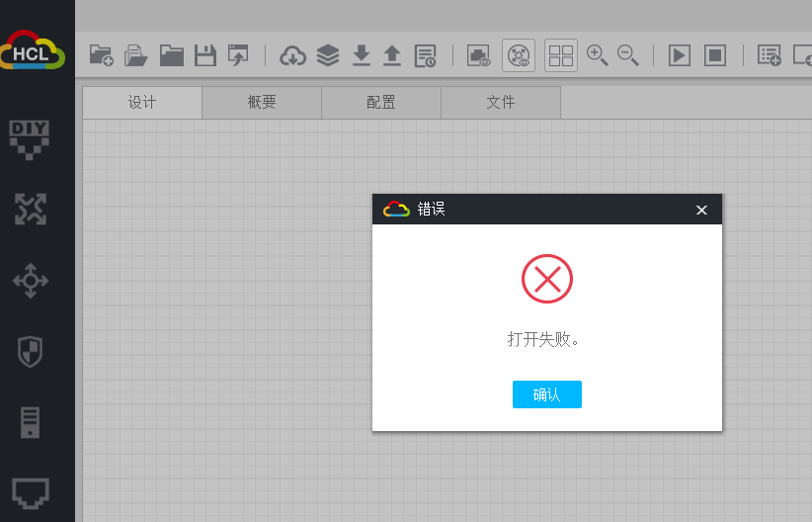This screenshot has width=812, height=522.
Task: Open the Ethernet port sidebar category
Action: [31, 492]
